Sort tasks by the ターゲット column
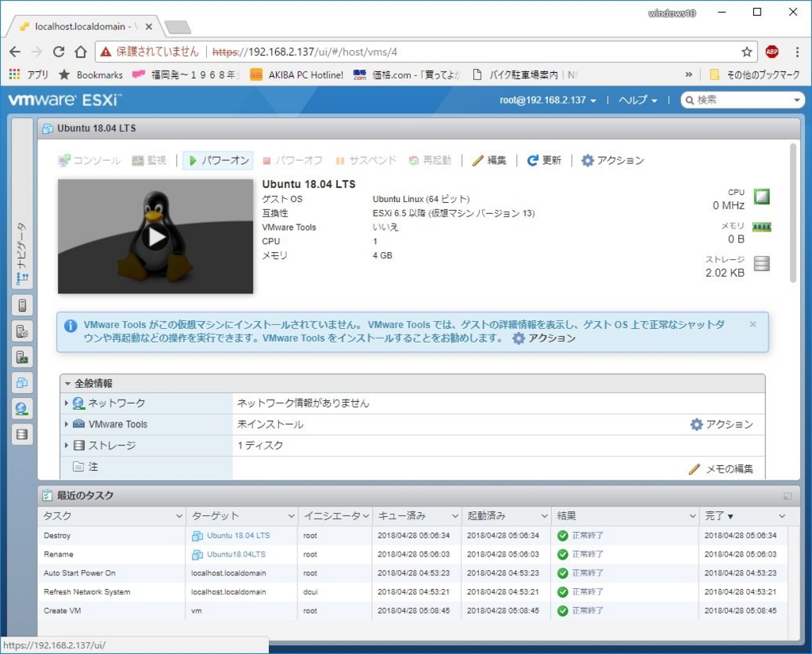 pyautogui.click(x=242, y=516)
